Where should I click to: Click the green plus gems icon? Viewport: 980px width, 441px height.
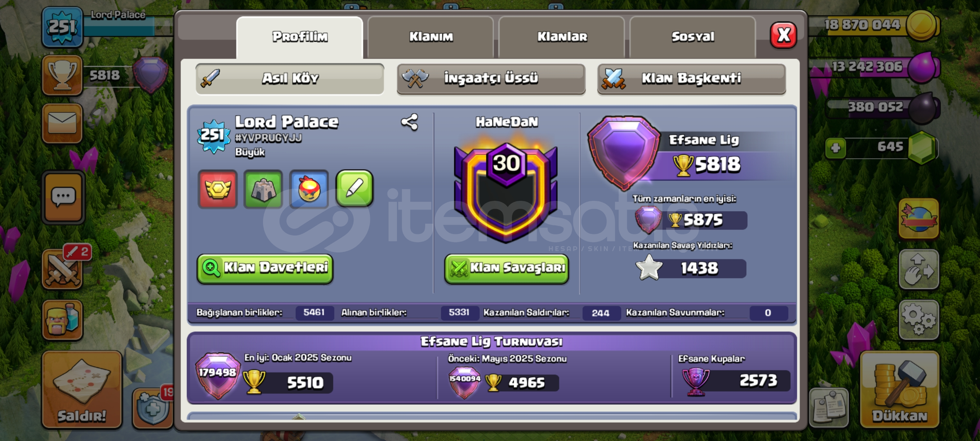point(835,148)
